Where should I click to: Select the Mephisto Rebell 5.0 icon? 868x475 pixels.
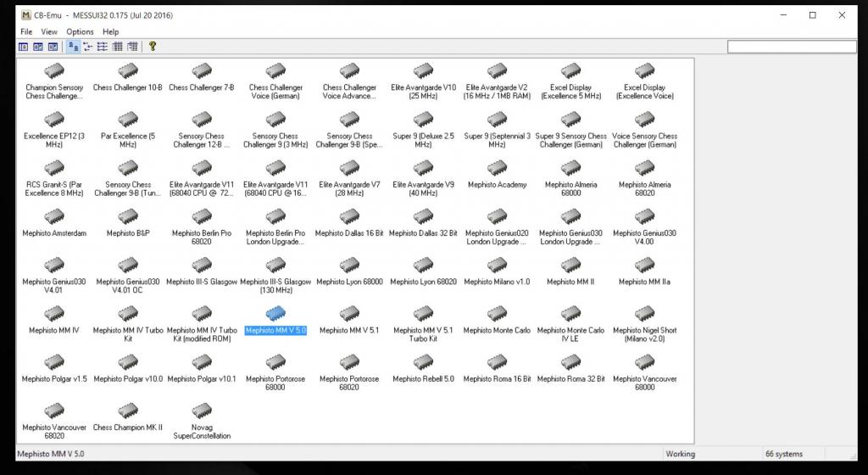point(423,364)
